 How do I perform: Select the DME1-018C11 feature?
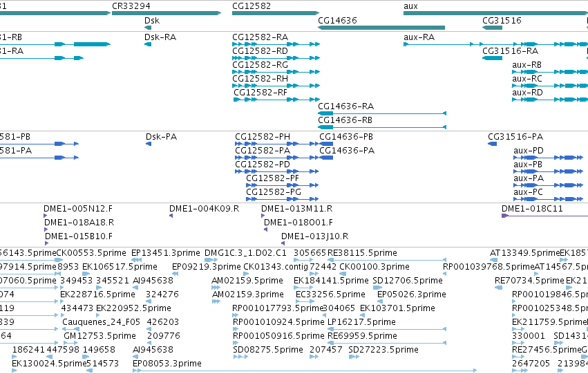[x=544, y=216]
